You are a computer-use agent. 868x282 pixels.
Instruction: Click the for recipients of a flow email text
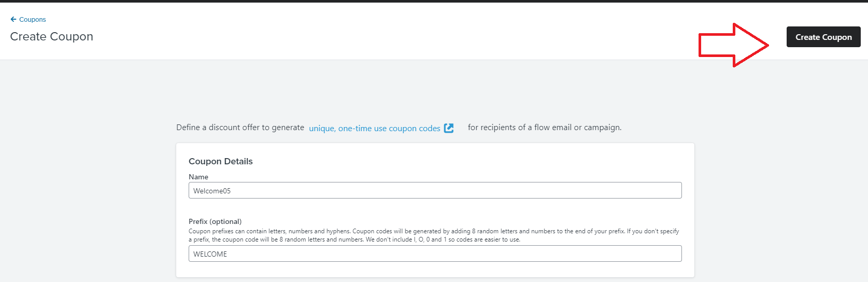545,127
